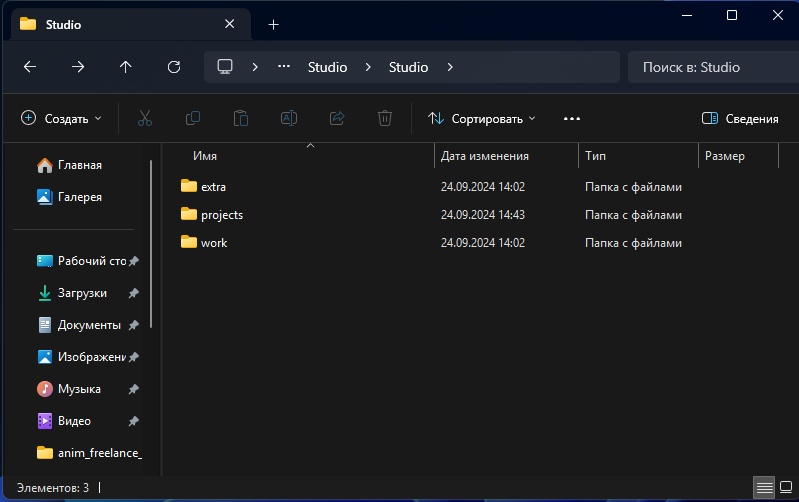The height and width of the screenshot is (502, 799).
Task: Click the Delete trash icon
Action: click(385, 118)
